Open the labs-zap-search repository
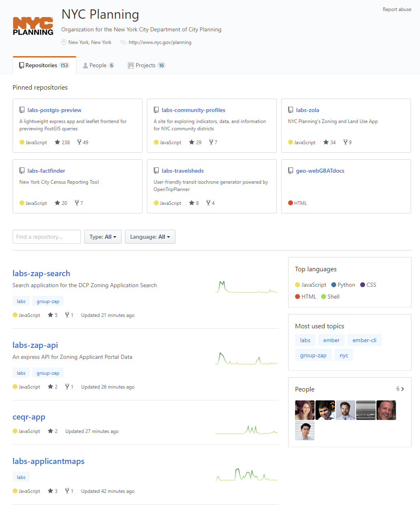The width and height of the screenshot is (420, 512). point(42,273)
